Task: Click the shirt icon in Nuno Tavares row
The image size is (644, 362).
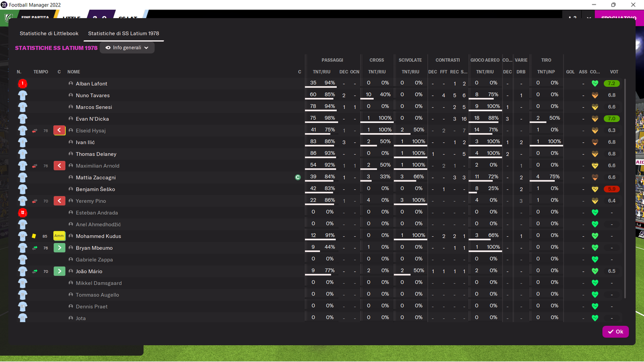Action: (22, 96)
